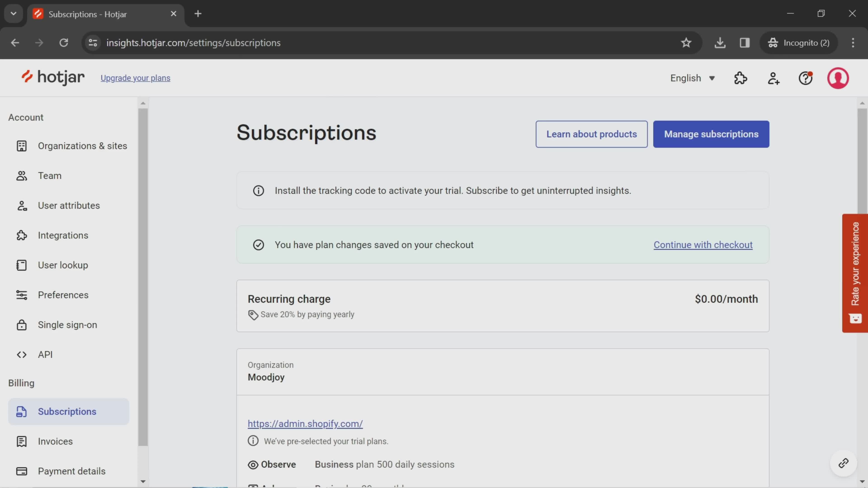Click Continue with checkout link
Viewport: 868px width, 488px height.
coord(703,244)
